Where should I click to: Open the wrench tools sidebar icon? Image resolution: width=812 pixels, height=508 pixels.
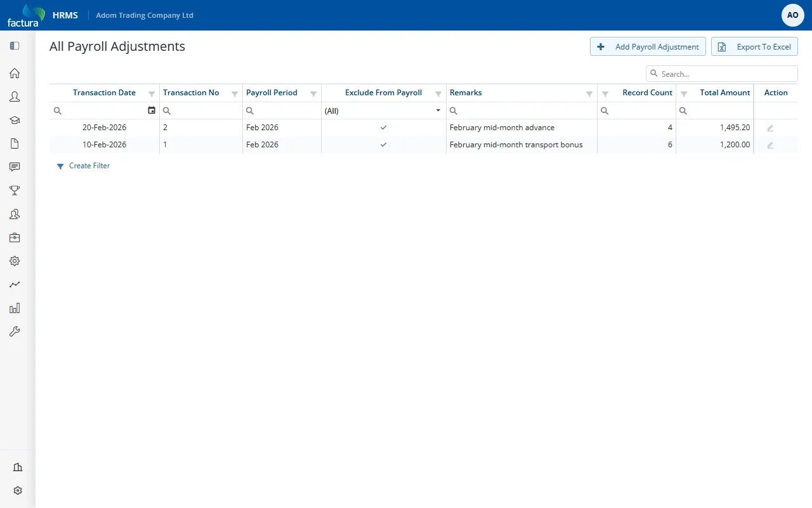(15, 331)
